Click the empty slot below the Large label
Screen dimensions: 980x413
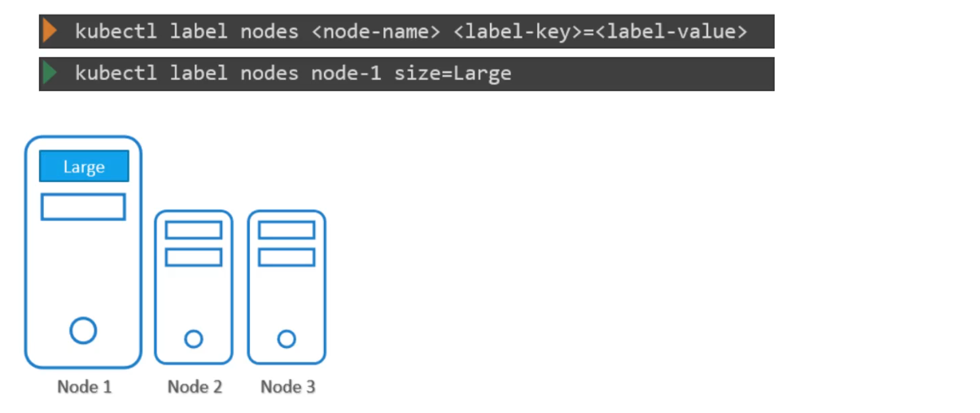coord(83,206)
